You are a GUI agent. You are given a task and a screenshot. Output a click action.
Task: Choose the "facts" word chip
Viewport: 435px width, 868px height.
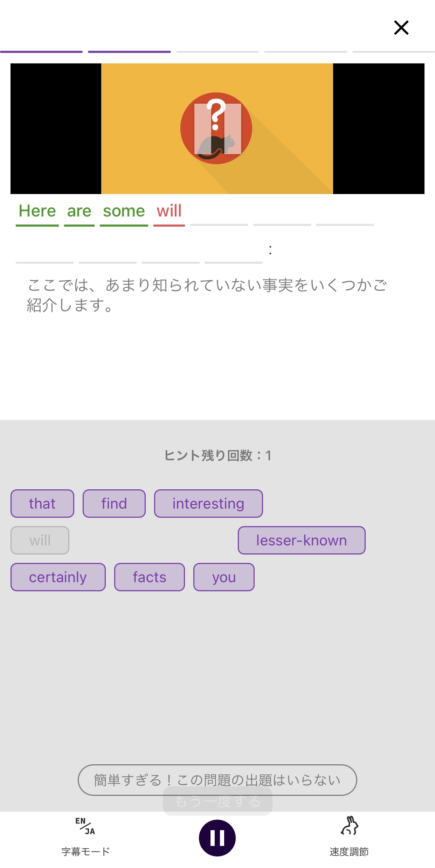(x=150, y=577)
